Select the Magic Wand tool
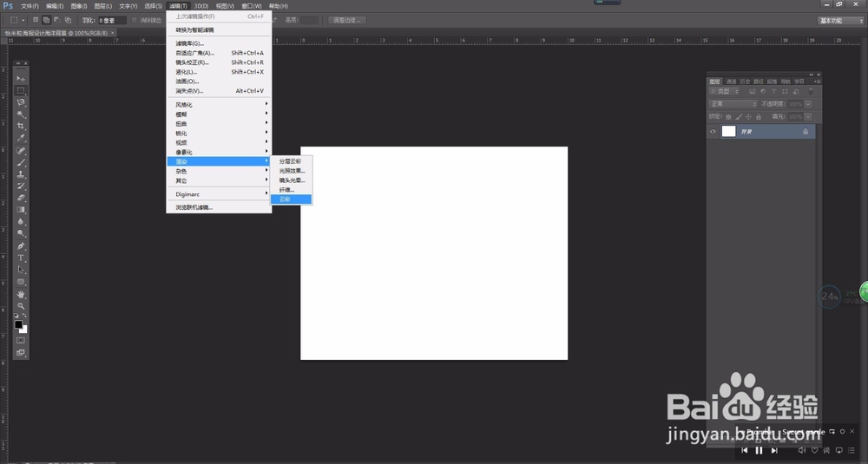Viewport: 868px width, 464px height. tap(21, 114)
